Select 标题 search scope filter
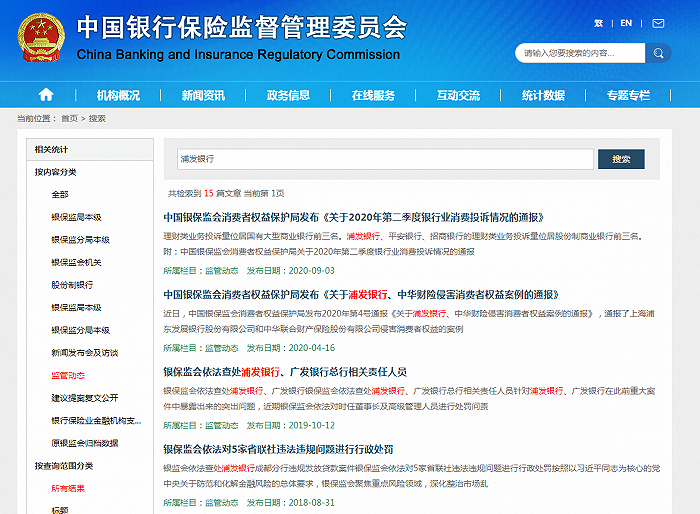This screenshot has height=514, width=700. 60,510
